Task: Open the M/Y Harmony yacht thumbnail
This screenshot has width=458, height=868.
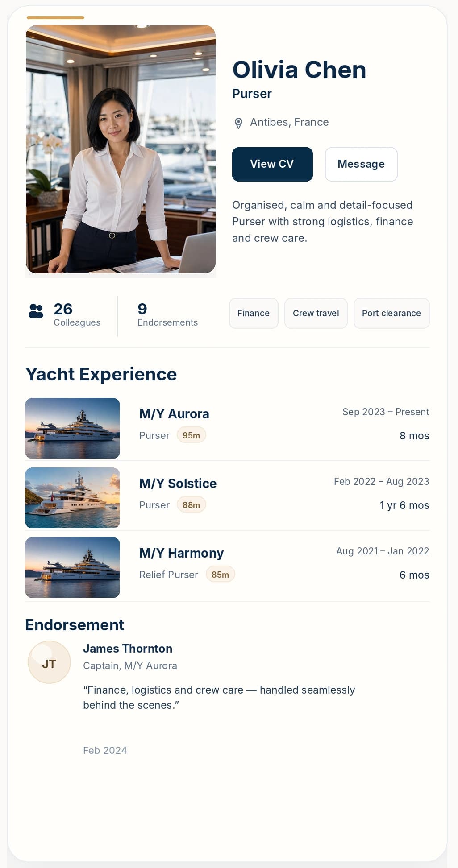Action: pyautogui.click(x=72, y=567)
